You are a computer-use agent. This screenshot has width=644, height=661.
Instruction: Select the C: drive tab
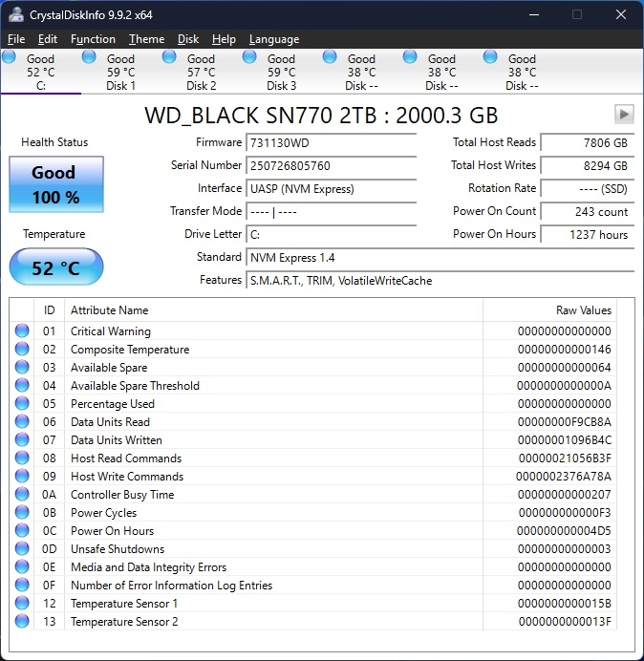click(x=41, y=72)
